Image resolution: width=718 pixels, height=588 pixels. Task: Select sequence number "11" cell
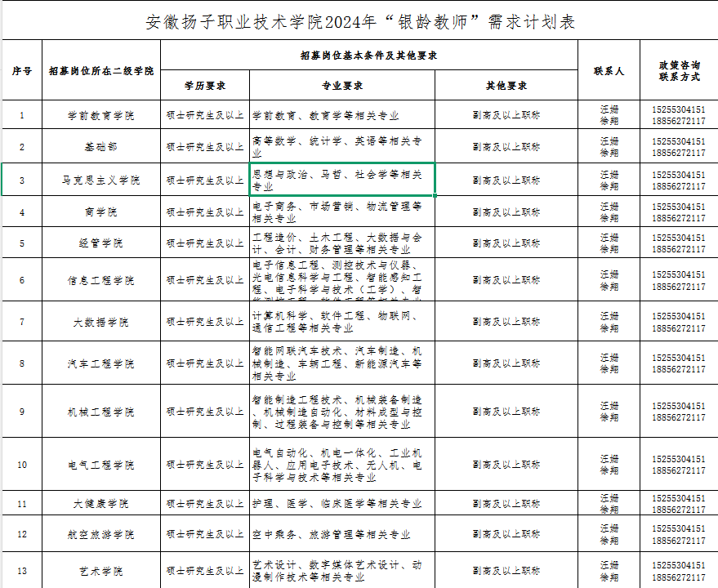(x=22, y=504)
